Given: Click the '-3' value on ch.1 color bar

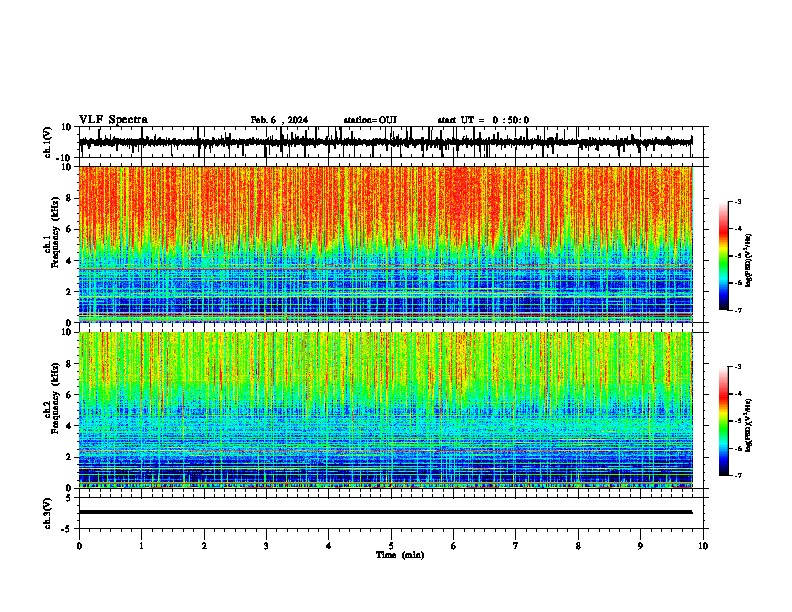Looking at the screenshot, I should click(738, 202).
